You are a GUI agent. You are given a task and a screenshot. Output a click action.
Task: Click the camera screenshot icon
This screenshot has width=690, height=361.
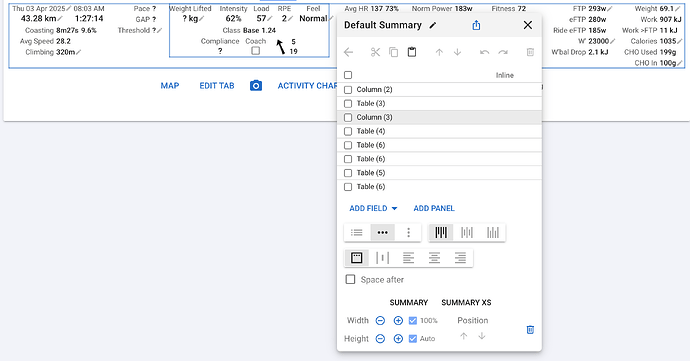tap(256, 85)
